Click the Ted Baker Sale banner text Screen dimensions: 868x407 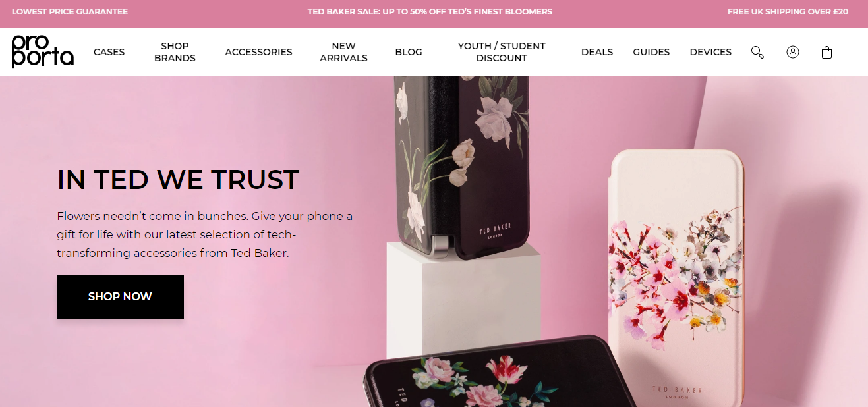click(x=430, y=12)
